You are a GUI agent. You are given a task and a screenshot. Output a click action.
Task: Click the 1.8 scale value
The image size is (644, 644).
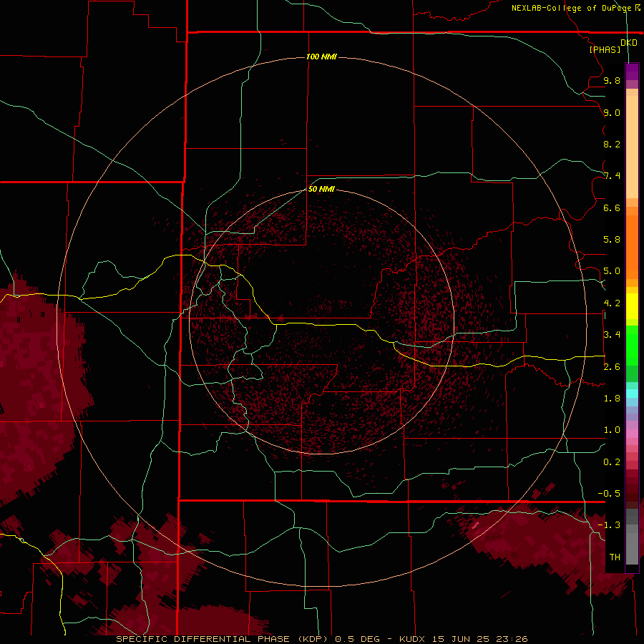[x=612, y=399]
